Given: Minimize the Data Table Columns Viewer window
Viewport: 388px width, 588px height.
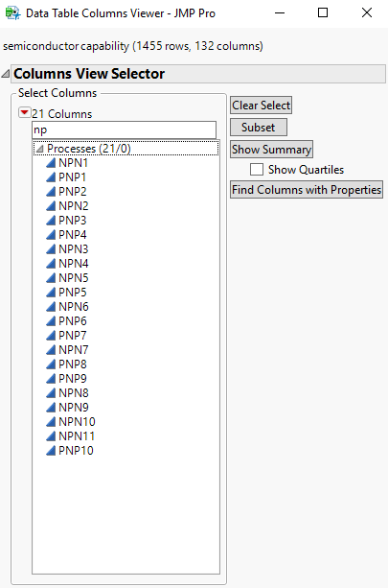Looking at the screenshot, I should point(280,13).
